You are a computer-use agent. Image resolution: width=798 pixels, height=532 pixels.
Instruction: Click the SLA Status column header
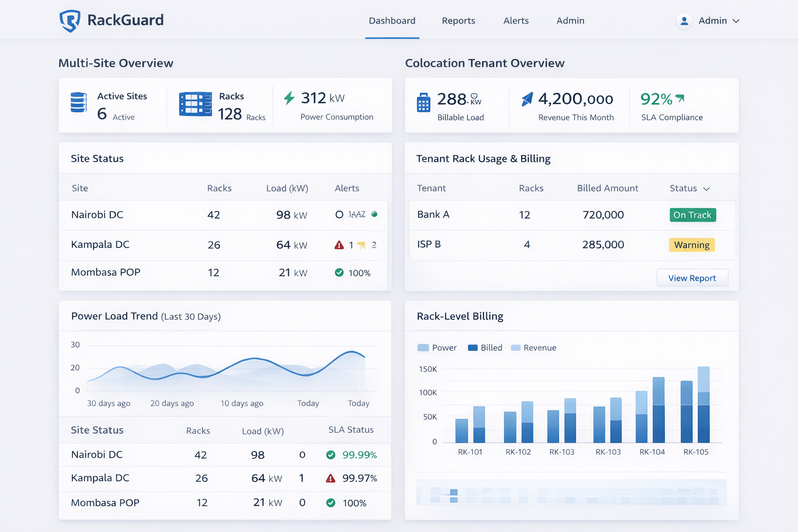tap(351, 430)
